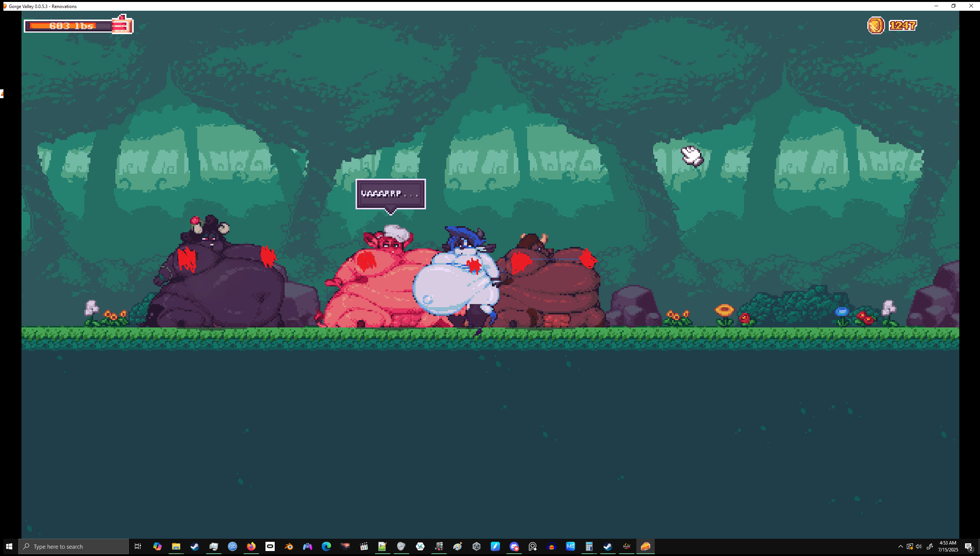Select the brown character on the right

pos(552,282)
